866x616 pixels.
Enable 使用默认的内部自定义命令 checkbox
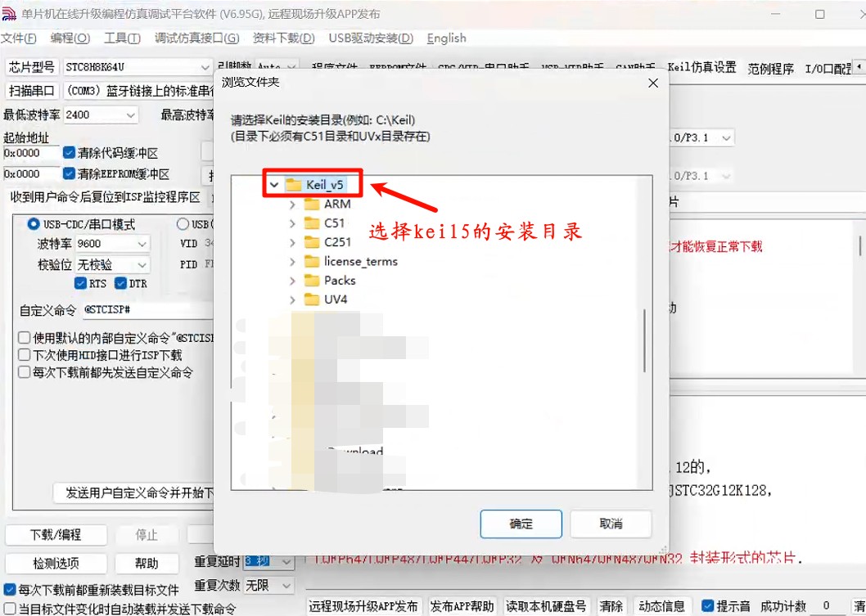(x=24, y=337)
